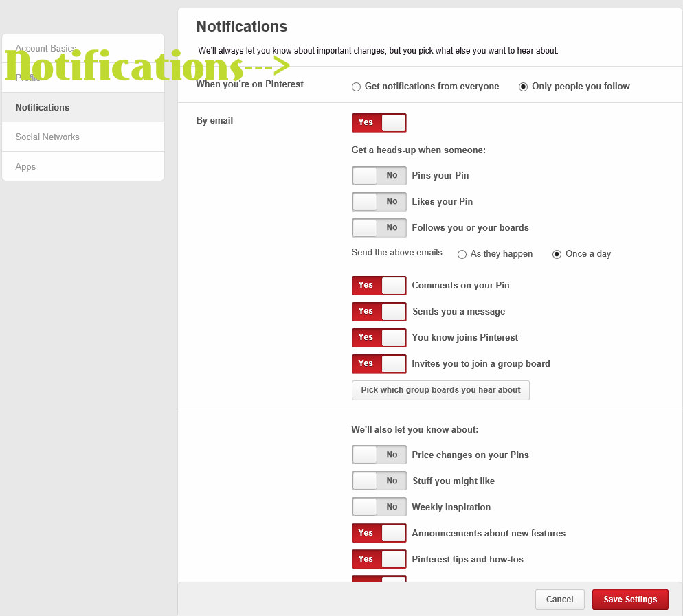
Task: Save Settings with the red button
Action: click(630, 600)
